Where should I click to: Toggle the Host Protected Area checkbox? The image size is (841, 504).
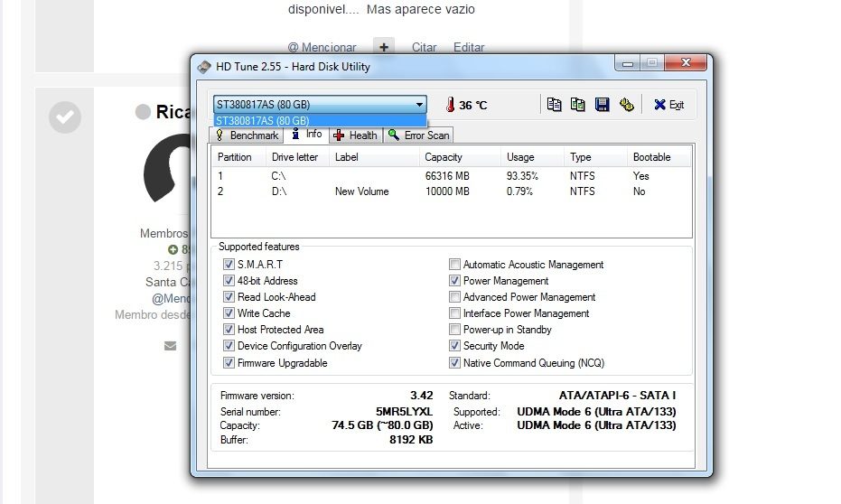click(229, 329)
